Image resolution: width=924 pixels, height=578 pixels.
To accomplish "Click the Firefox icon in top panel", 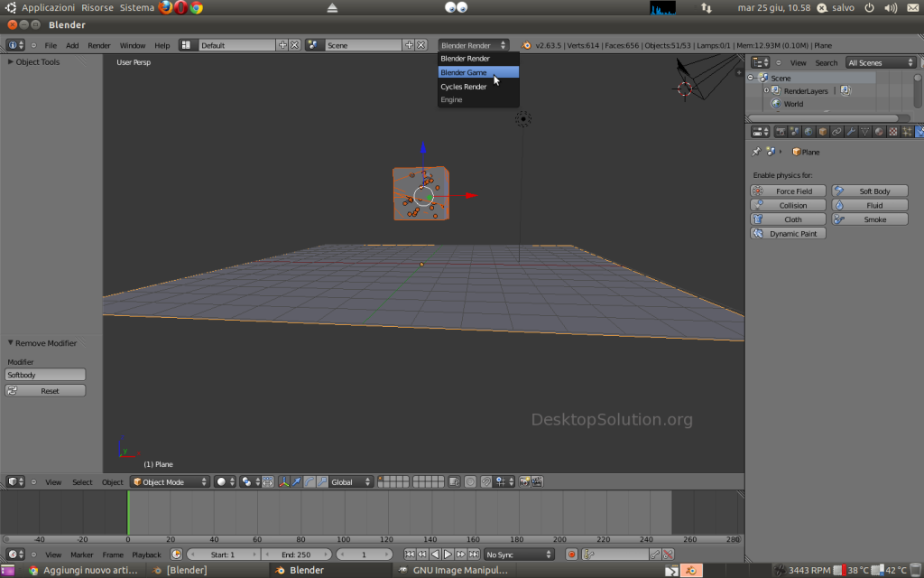I will pyautogui.click(x=166, y=7).
